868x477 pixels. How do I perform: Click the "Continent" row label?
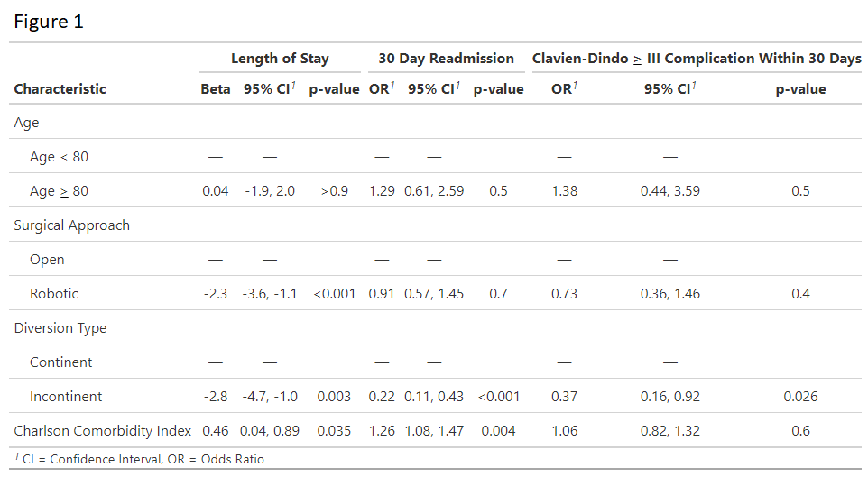click(x=61, y=362)
